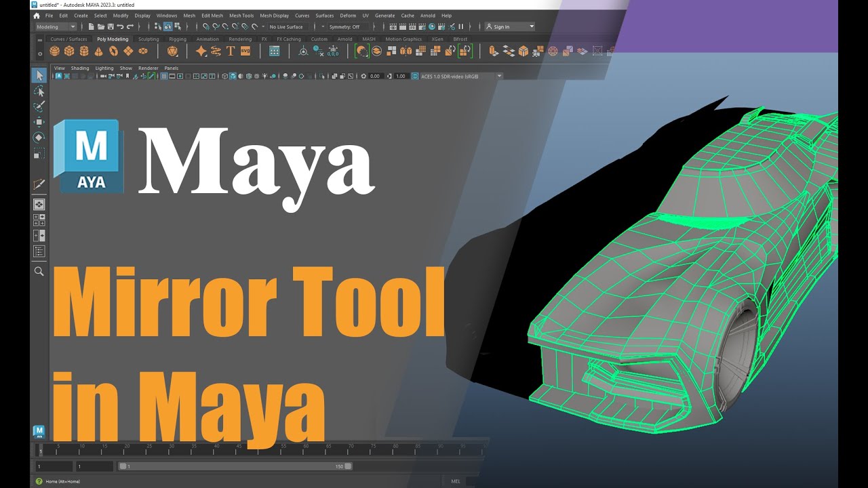Screen dimensions: 868x488
Task: Create a polygon disc from shelf
Action: tap(143, 51)
